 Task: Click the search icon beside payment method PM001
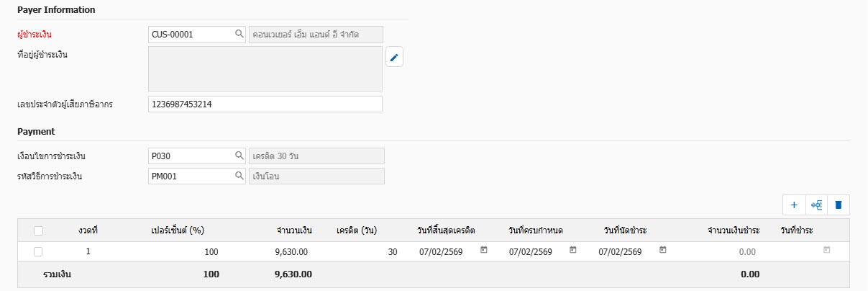point(239,176)
